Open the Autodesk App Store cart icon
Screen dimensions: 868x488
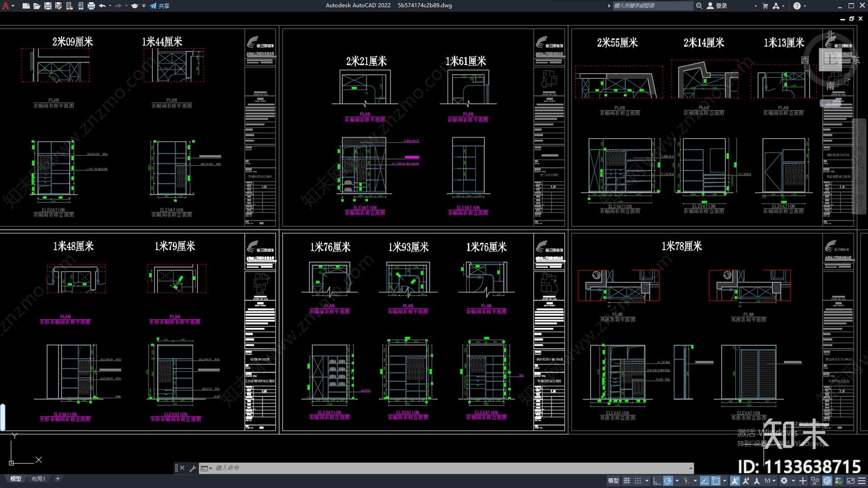pyautogui.click(x=765, y=6)
